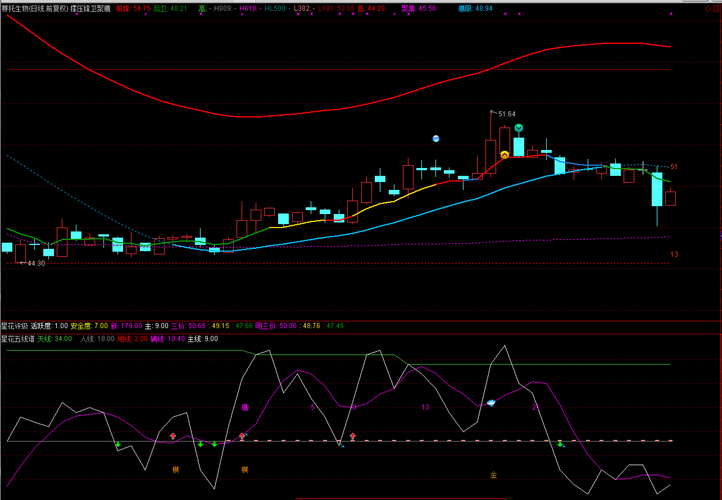The height and width of the screenshot is (500, 722).
Task: Click the red up arrow near the purple 8
Action: pos(352,436)
